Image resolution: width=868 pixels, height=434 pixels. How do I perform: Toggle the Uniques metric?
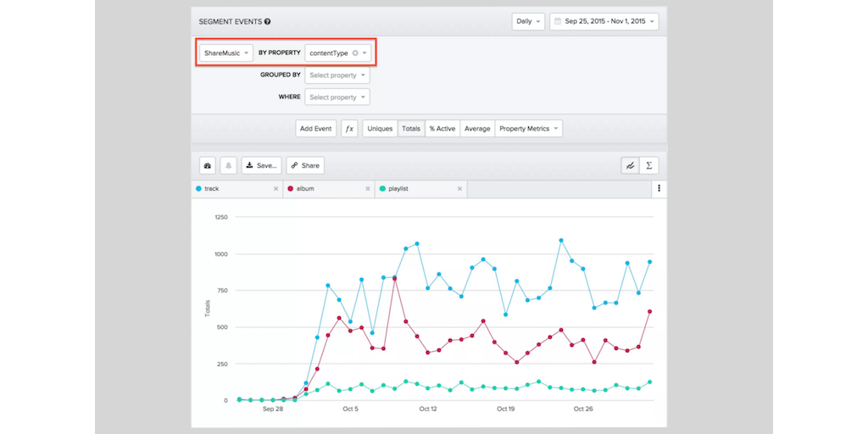(381, 129)
